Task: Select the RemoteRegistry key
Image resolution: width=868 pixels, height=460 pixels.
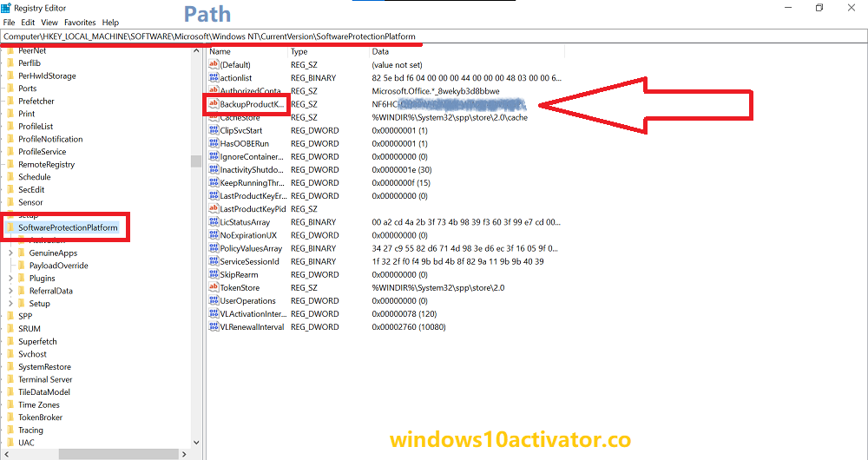Action: pyautogui.click(x=47, y=164)
